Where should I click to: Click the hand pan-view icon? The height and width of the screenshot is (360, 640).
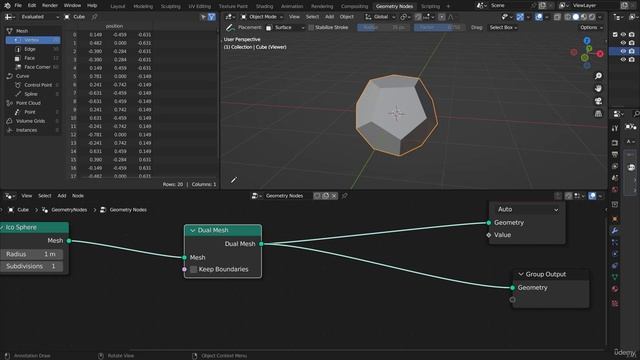(598, 89)
